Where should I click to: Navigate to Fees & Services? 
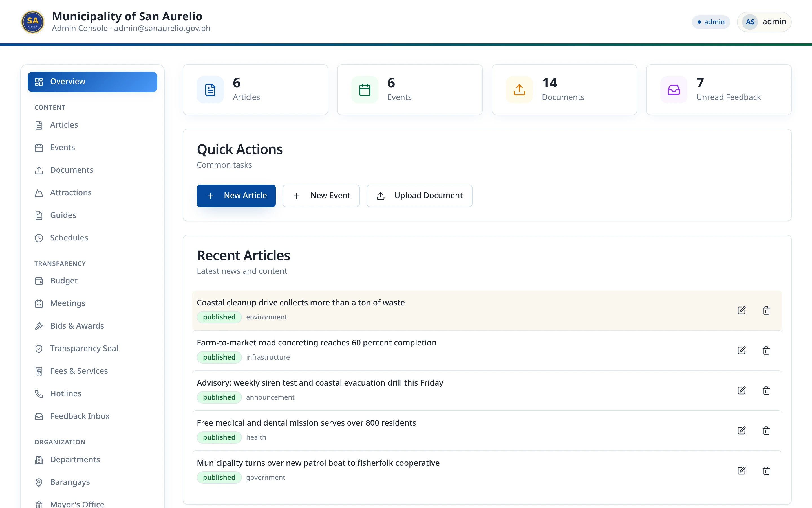(92, 371)
